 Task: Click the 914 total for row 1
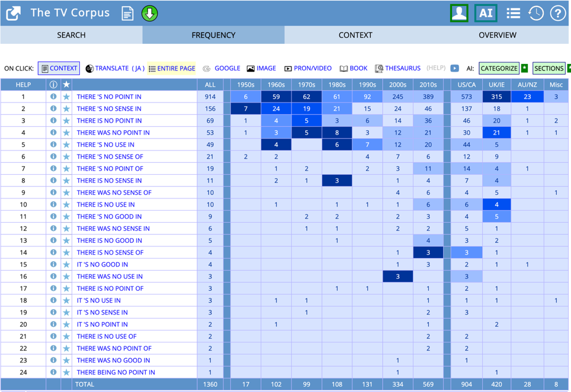coord(210,97)
